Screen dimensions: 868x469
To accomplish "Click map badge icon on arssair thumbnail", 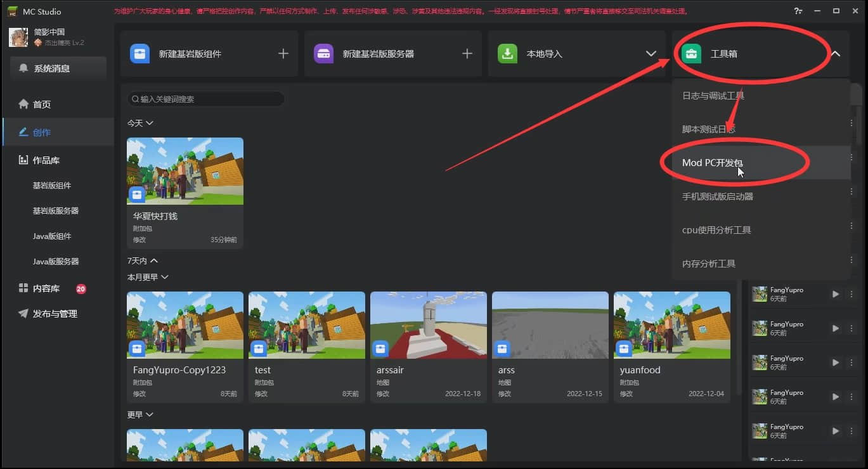I will [x=380, y=348].
